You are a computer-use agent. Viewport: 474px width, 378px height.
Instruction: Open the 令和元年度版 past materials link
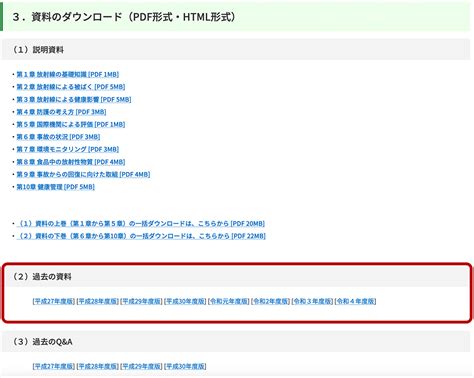229,301
